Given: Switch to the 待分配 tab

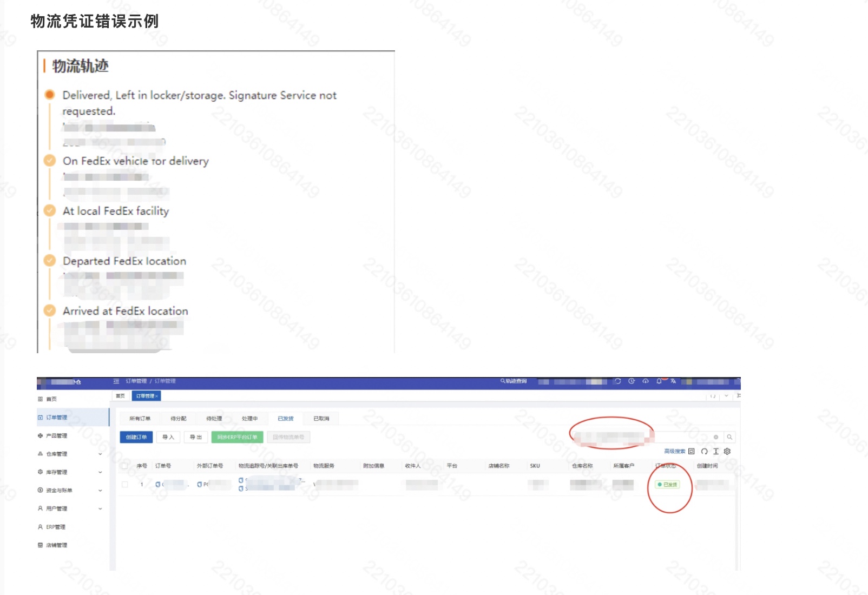Looking at the screenshot, I should click(x=179, y=419).
